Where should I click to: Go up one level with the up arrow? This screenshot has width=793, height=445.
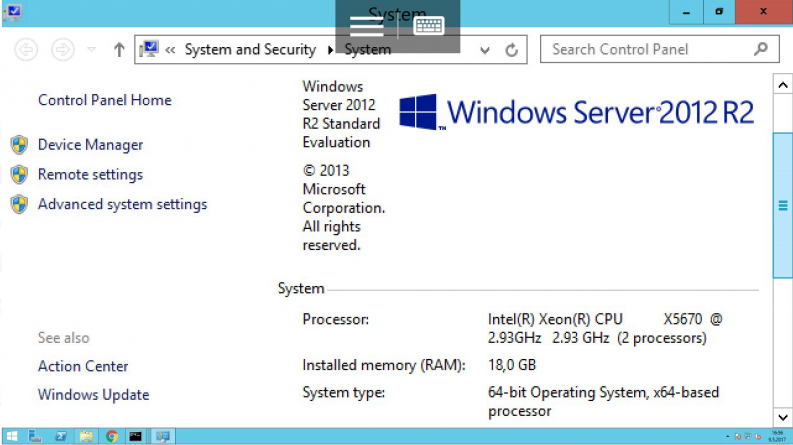point(119,50)
